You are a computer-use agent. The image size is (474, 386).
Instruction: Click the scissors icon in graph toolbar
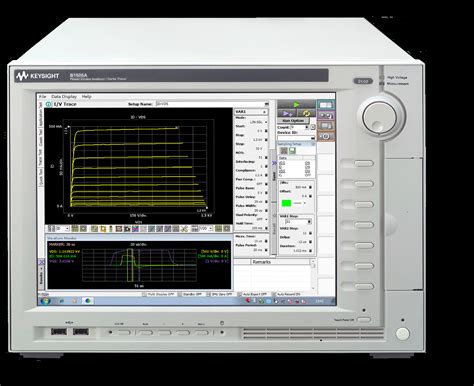[184, 229]
